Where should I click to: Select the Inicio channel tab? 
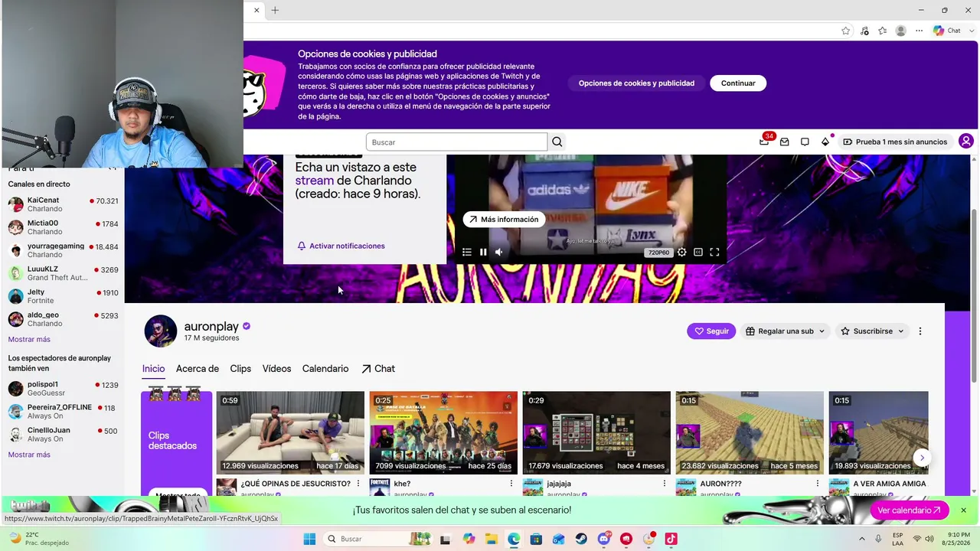(153, 369)
